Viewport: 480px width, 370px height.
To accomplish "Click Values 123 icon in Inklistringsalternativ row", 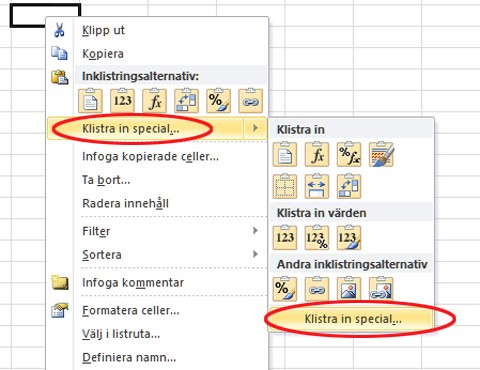I will [x=122, y=101].
